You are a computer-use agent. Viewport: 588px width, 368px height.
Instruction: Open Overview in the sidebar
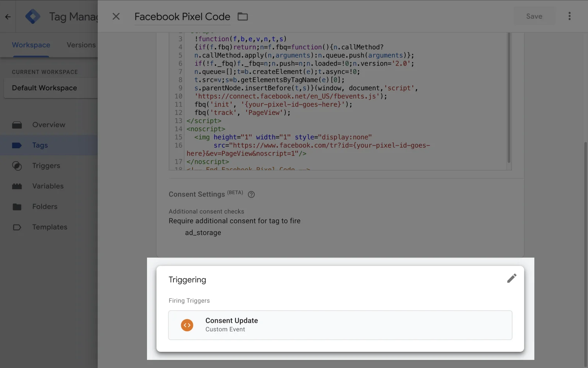[x=49, y=125]
